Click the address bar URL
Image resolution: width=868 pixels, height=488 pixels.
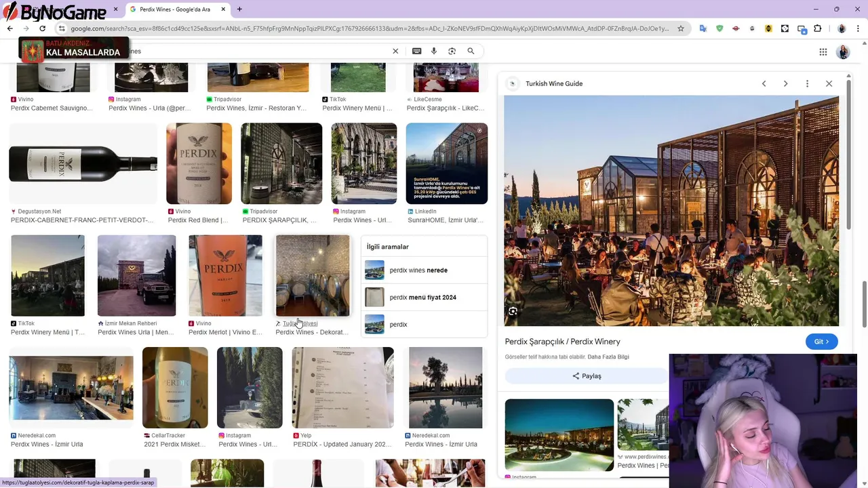tap(370, 28)
